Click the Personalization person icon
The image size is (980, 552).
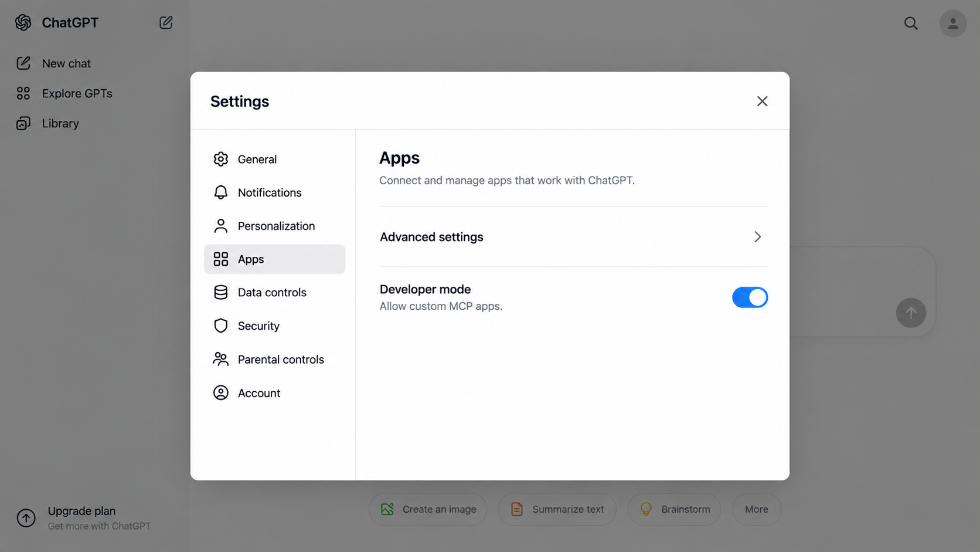(221, 226)
